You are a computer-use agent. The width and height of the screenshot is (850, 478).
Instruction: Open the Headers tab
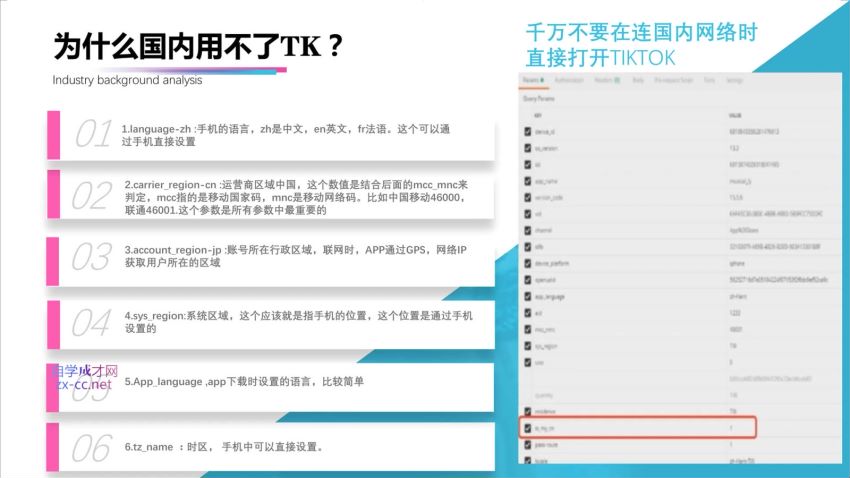[x=607, y=80]
